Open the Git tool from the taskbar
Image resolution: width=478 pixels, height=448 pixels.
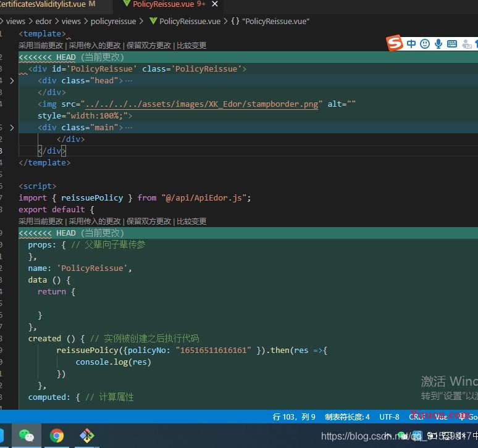(87, 436)
